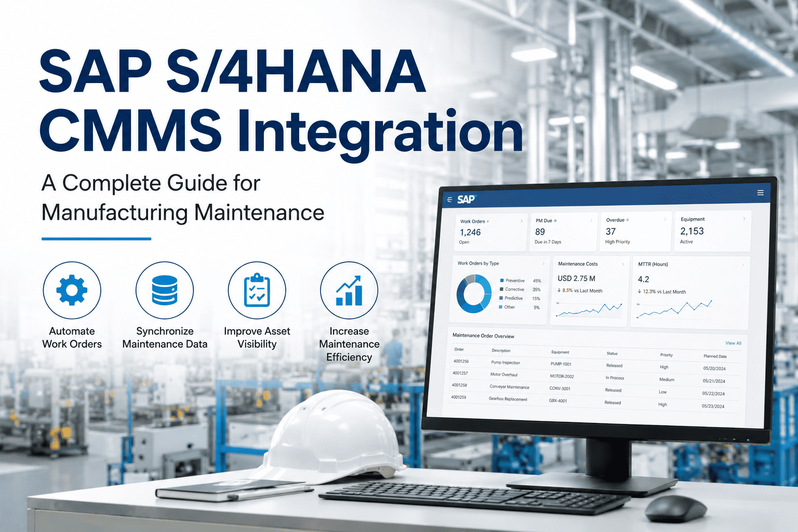Open order number 4001256

coord(461,361)
